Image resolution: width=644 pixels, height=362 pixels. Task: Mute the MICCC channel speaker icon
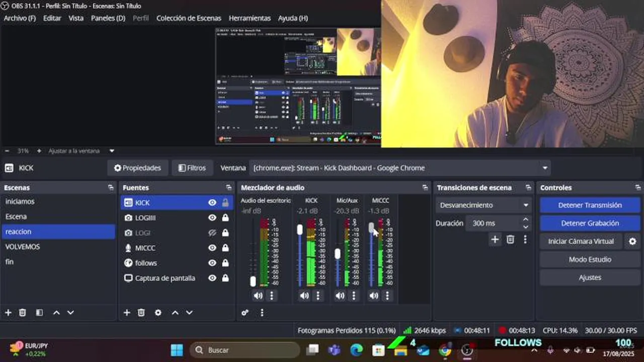pos(374,296)
